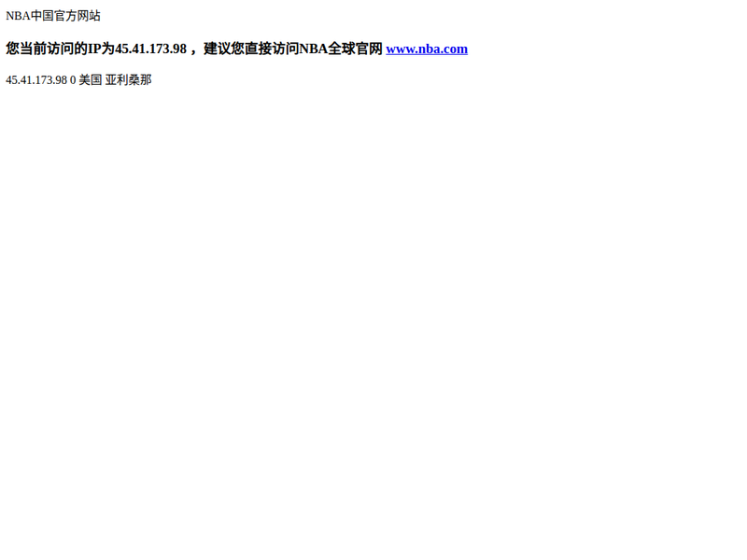Click the "0" after the bottom IP address
The height and width of the screenshot is (560, 747).
click(x=73, y=80)
